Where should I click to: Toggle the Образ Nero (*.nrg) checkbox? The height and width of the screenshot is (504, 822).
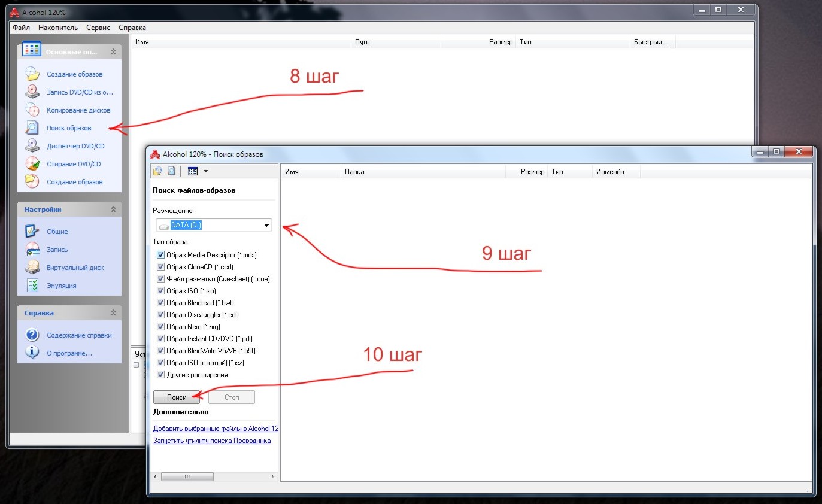pyautogui.click(x=160, y=327)
